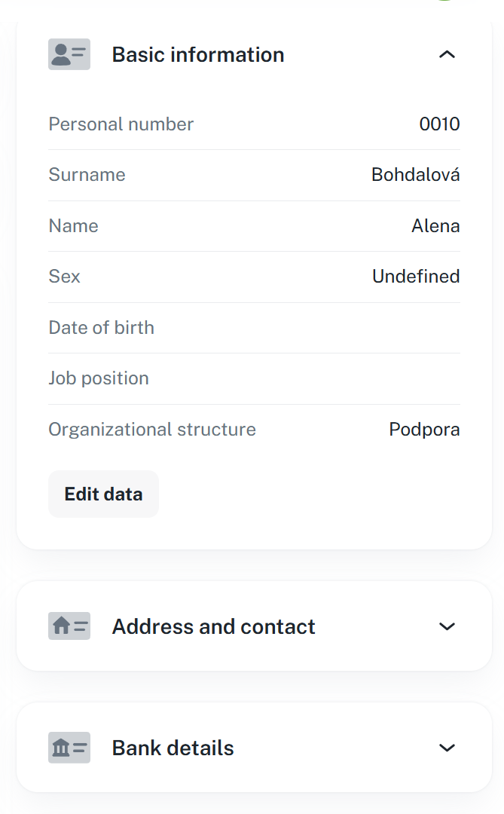The height and width of the screenshot is (814, 504).
Task: Click the surname value Bohdalová
Action: [x=415, y=175]
